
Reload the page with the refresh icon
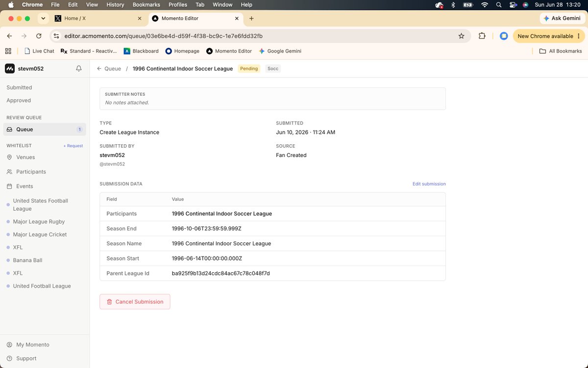tap(39, 36)
